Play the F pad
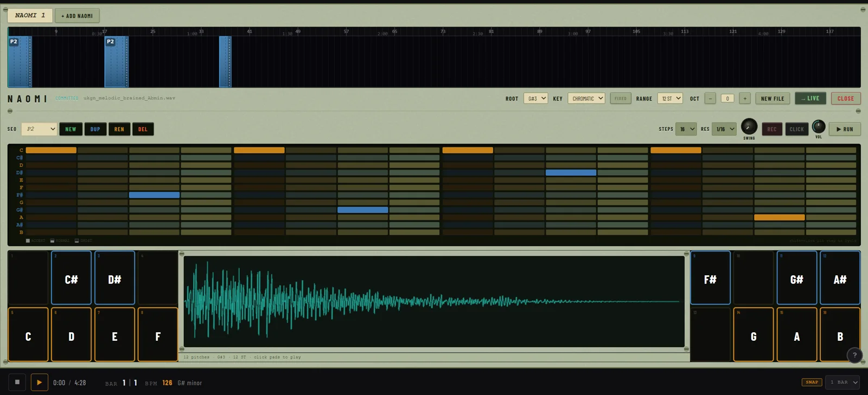This screenshot has height=395, width=868. 158,334
